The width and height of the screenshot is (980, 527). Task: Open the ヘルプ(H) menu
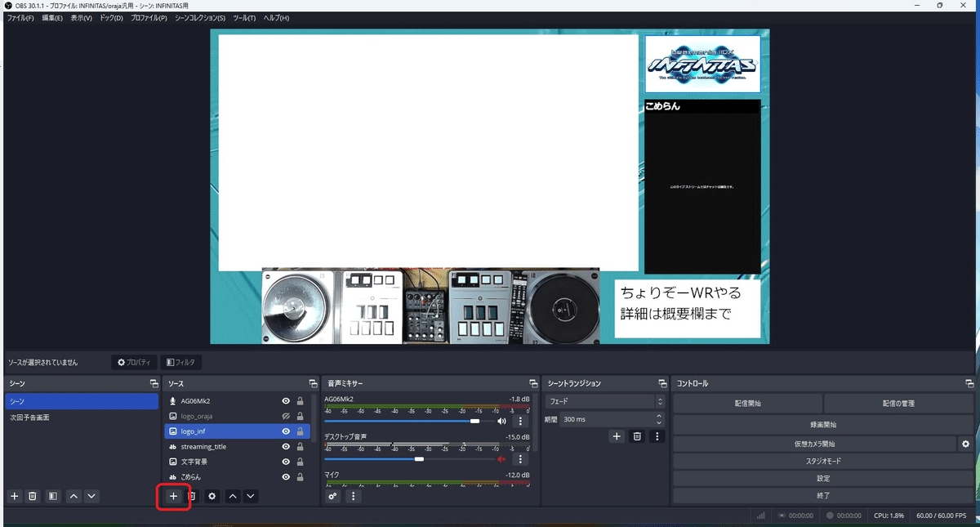tap(276, 18)
